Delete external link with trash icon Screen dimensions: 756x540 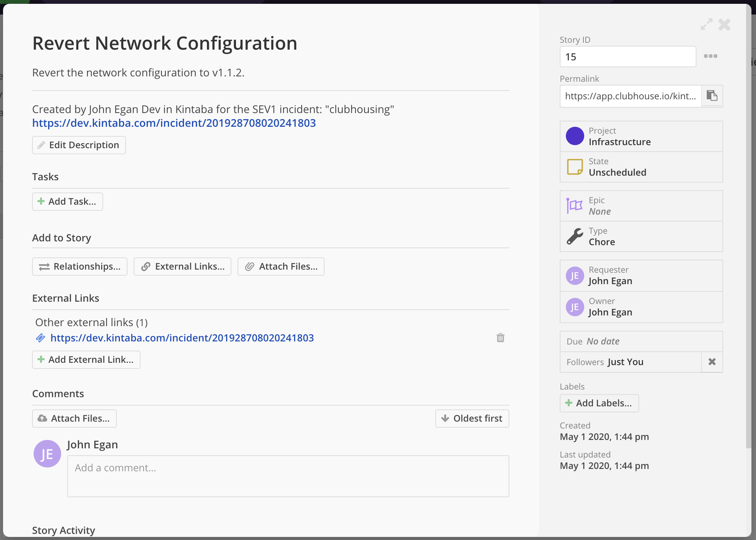tap(500, 338)
